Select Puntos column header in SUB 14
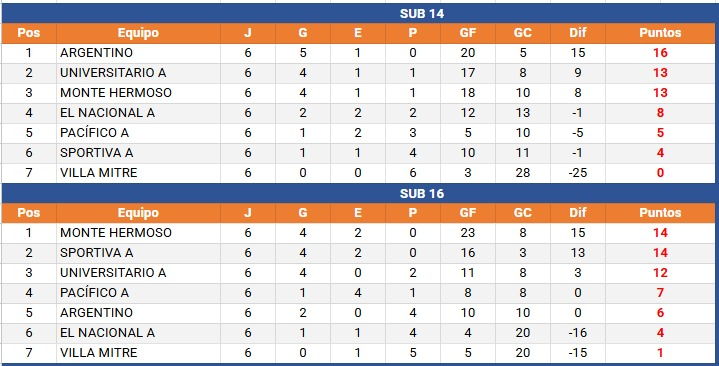Viewport: 719px width, 366px height. [660, 33]
